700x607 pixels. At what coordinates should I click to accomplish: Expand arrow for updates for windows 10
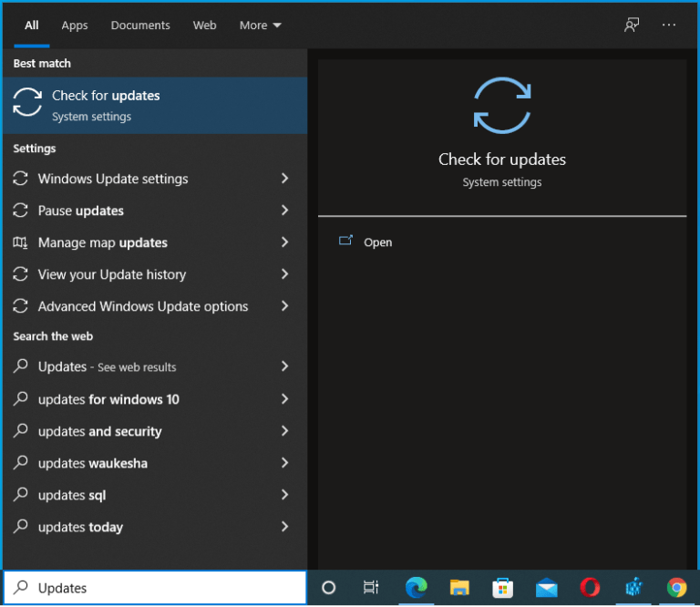click(x=284, y=399)
